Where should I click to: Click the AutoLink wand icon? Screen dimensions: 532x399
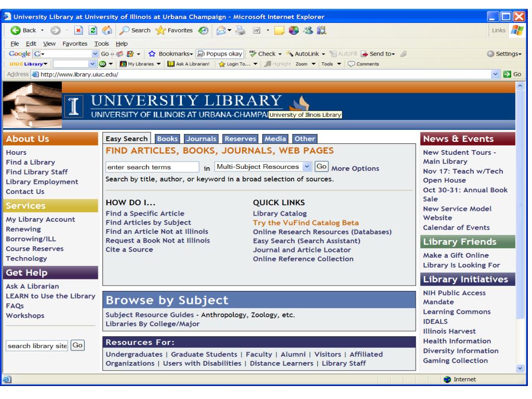click(x=290, y=54)
